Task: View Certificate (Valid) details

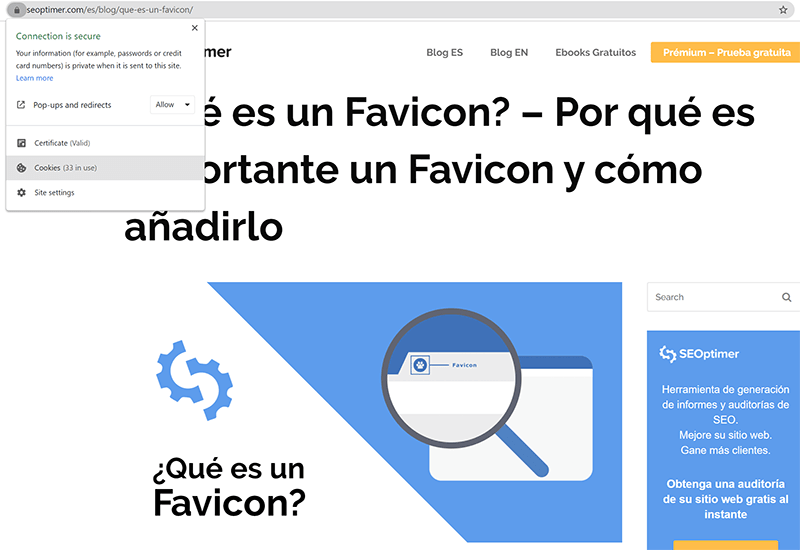Action: pyautogui.click(x=106, y=143)
